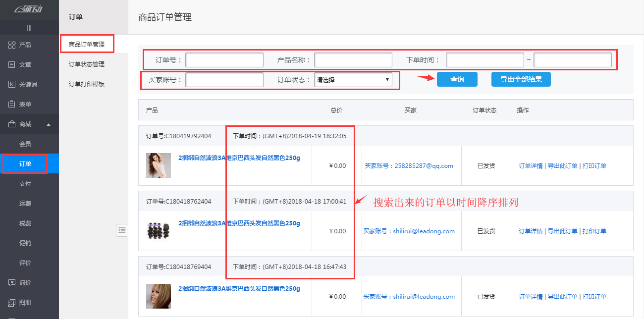
Task: Click 导出全部结果 button
Action: click(521, 79)
